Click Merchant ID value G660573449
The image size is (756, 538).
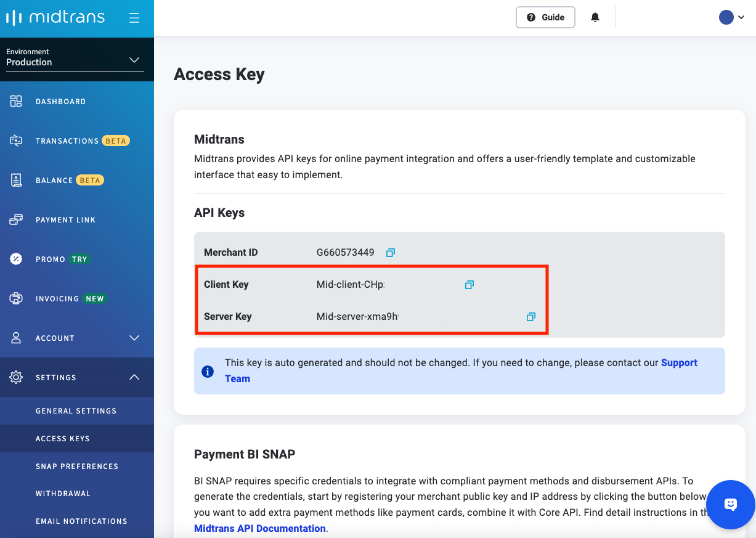click(346, 253)
